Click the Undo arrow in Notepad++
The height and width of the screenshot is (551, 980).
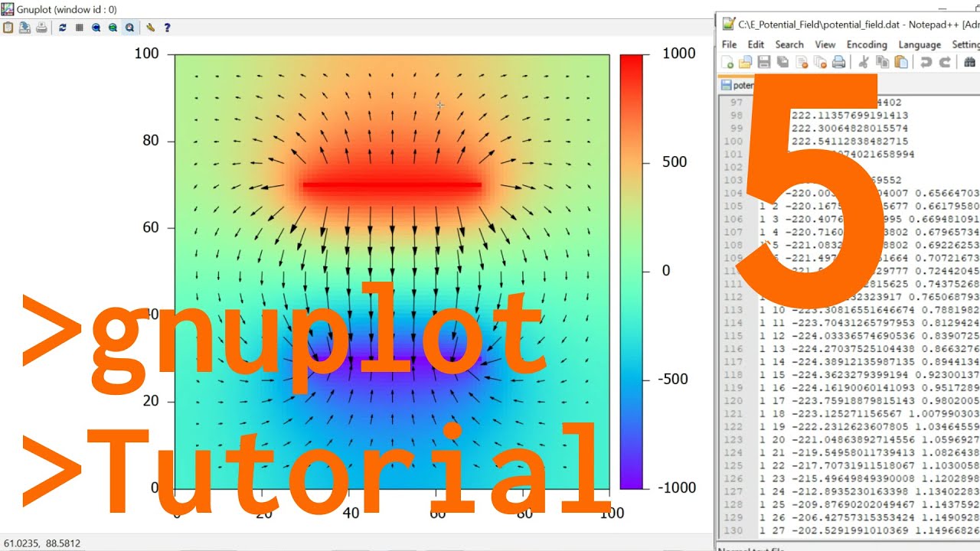[x=926, y=63]
